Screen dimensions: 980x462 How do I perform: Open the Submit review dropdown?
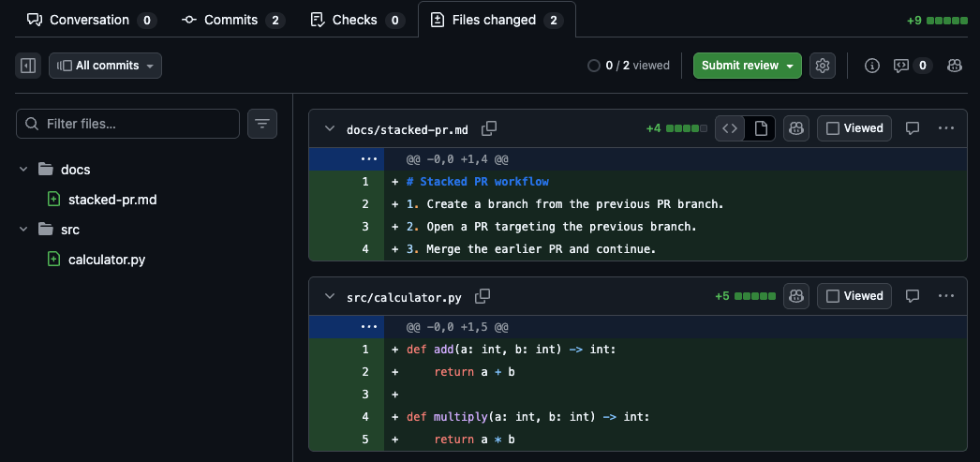(x=748, y=66)
